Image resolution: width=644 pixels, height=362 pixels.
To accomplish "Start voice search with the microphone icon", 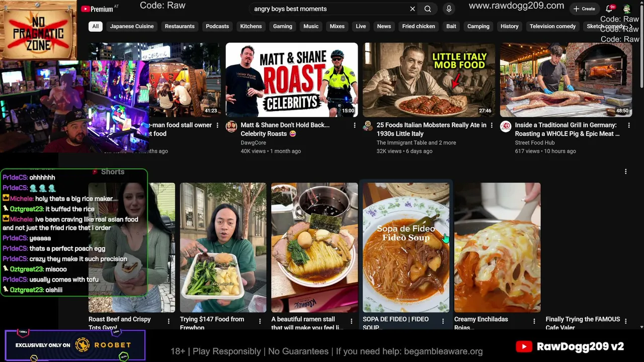I will coord(449,9).
